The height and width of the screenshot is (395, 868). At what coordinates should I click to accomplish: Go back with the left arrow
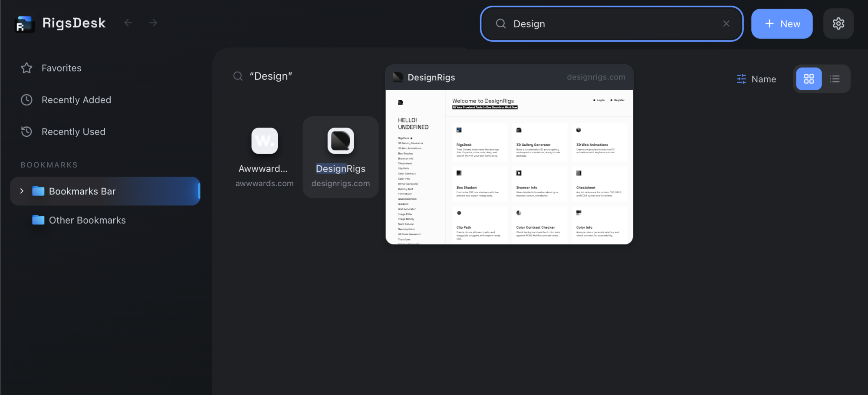[x=128, y=23]
